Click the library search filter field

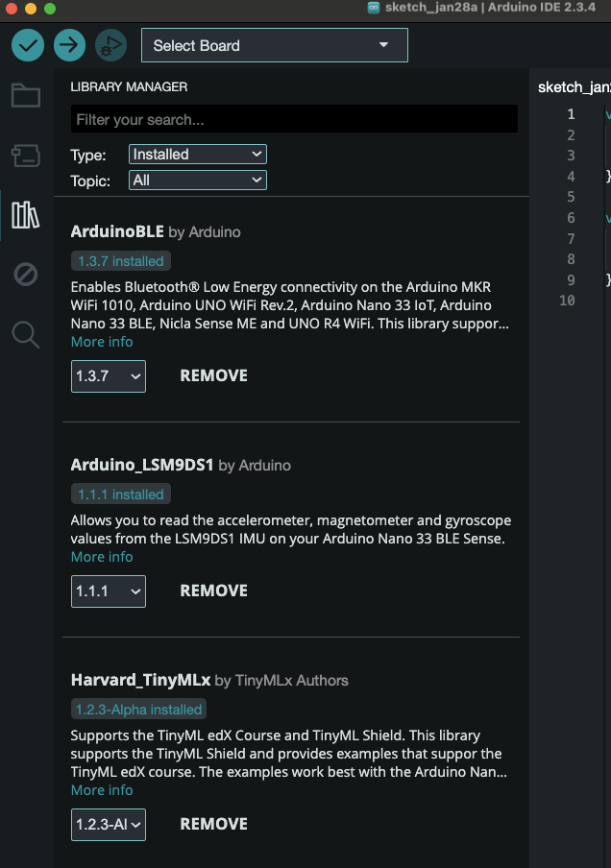pos(293,120)
